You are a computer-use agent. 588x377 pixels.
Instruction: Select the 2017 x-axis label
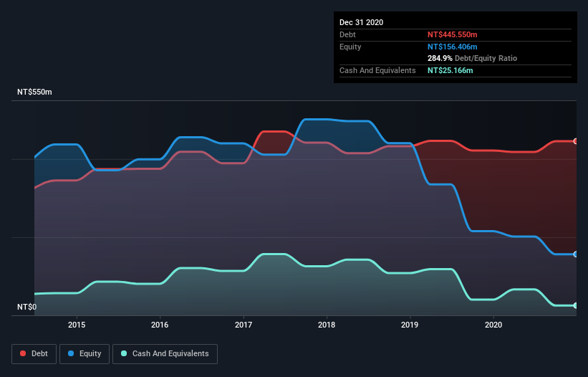pyautogui.click(x=244, y=325)
